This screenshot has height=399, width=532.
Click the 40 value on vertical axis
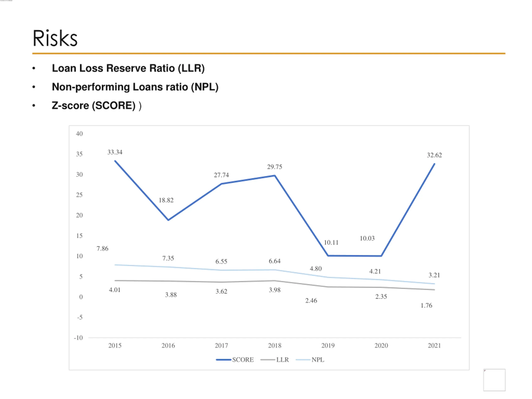click(x=79, y=134)
